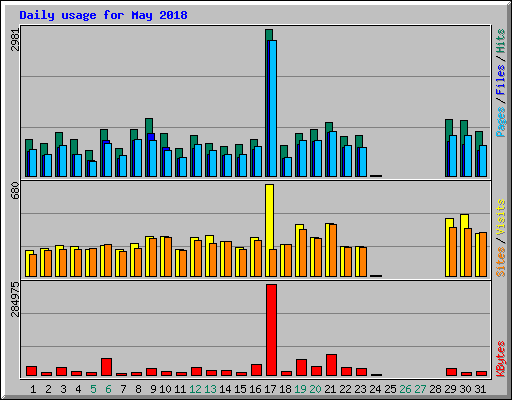Select the red KBytes bar for day 29
This screenshot has width=512, height=400.
pyautogui.click(x=451, y=372)
